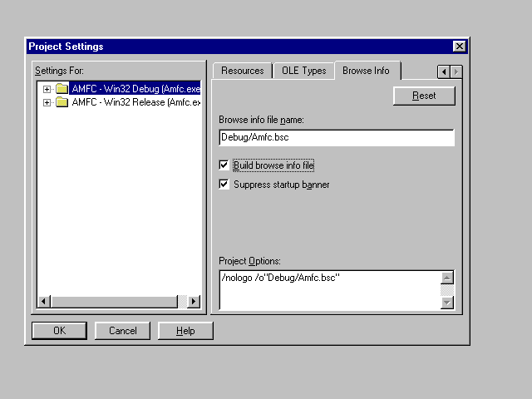The width and height of the screenshot is (532, 399).
Task: Click the Browse info file name field
Action: (x=337, y=138)
